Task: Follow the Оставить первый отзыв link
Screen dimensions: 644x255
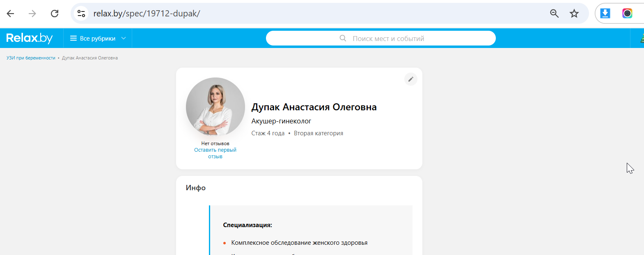Action: click(x=215, y=153)
